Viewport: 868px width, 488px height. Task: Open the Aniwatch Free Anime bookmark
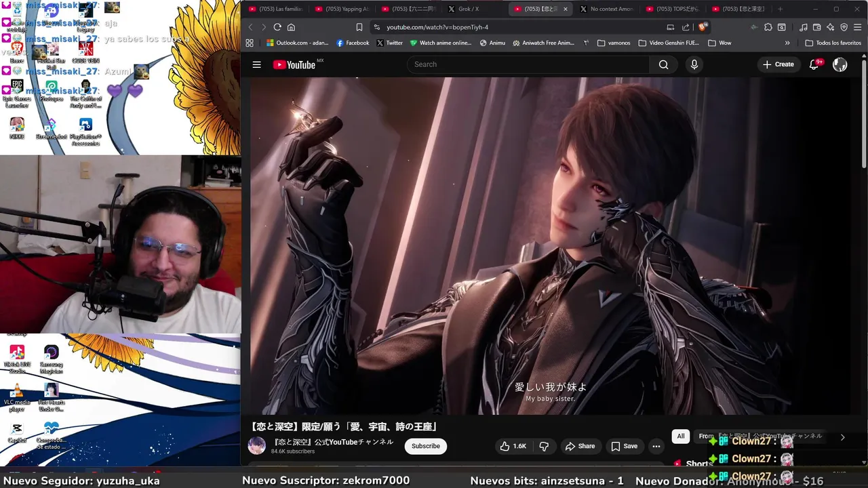click(x=544, y=43)
